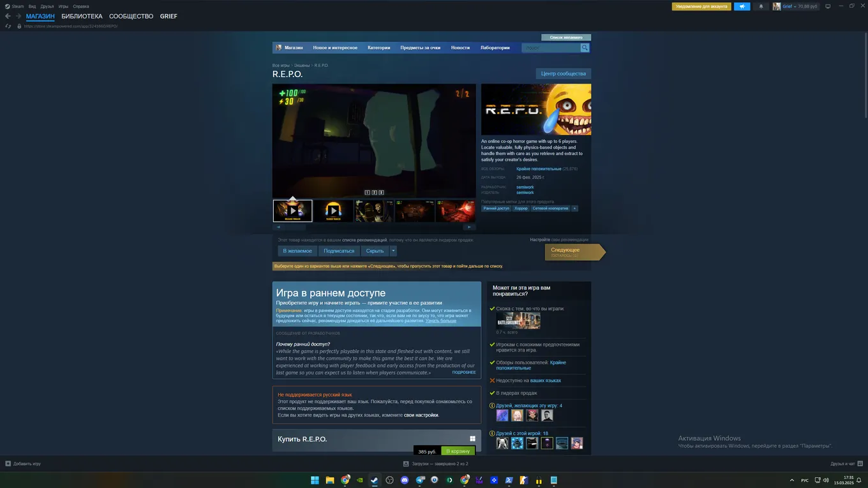868x488 pixels.
Task: Click the свои настройки link
Action: coord(421,415)
